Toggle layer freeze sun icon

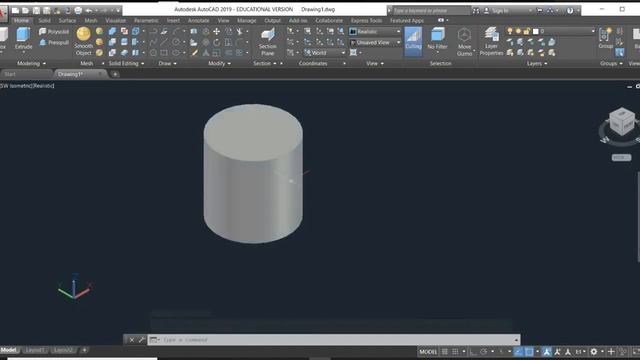[x=518, y=31]
